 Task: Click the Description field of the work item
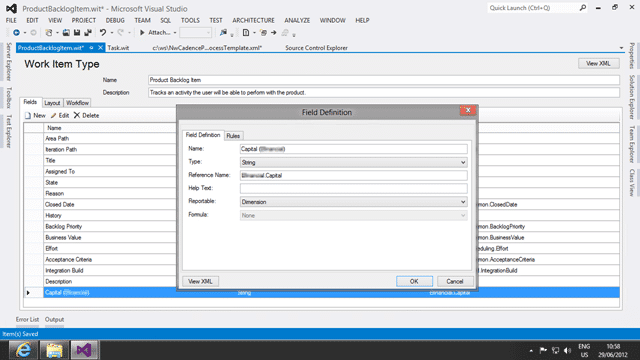point(384,93)
